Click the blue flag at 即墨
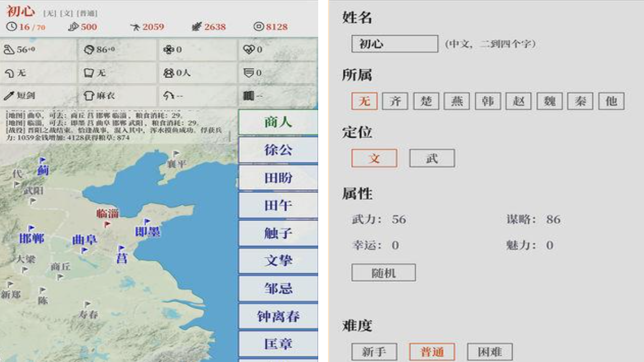This screenshot has height=362, width=644. point(147,222)
